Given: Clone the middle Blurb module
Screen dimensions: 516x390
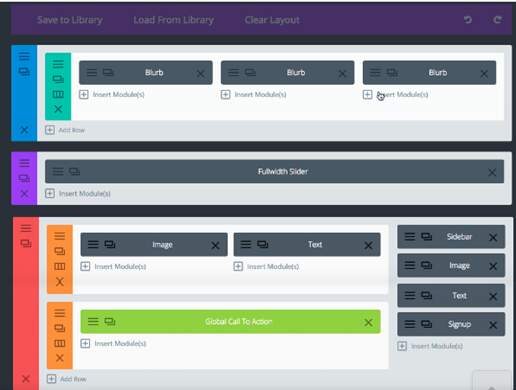Looking at the screenshot, I should click(250, 72).
